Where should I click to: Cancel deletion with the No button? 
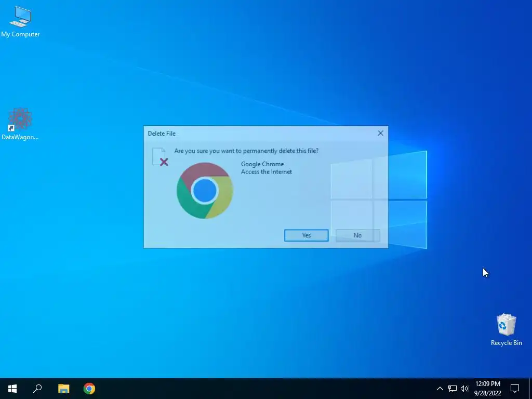pyautogui.click(x=357, y=235)
